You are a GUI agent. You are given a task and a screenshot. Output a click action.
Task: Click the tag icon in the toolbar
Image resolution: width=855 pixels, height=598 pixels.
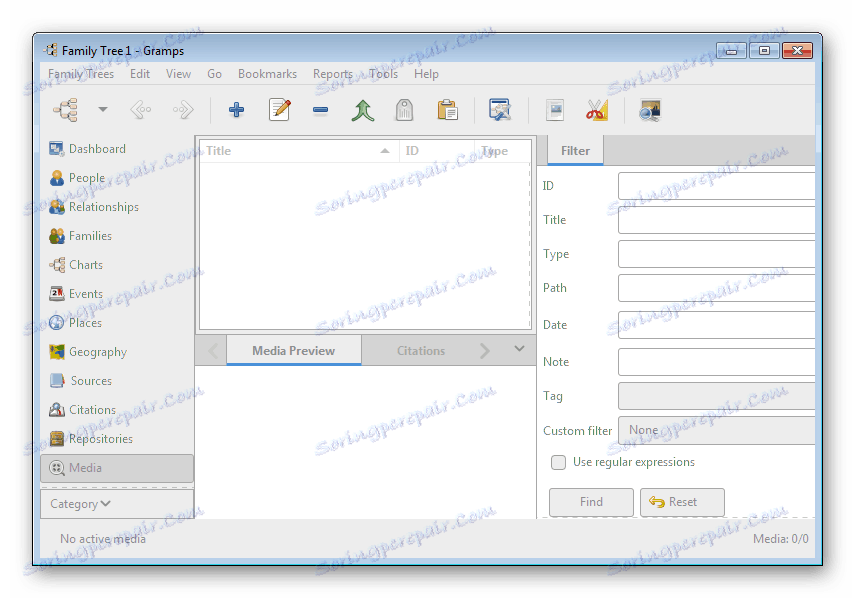pos(404,110)
